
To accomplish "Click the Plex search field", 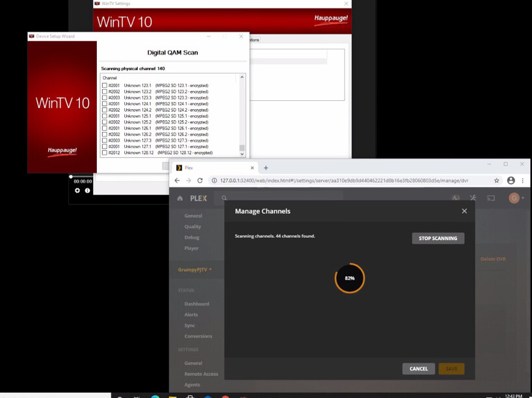I will pos(278,198).
